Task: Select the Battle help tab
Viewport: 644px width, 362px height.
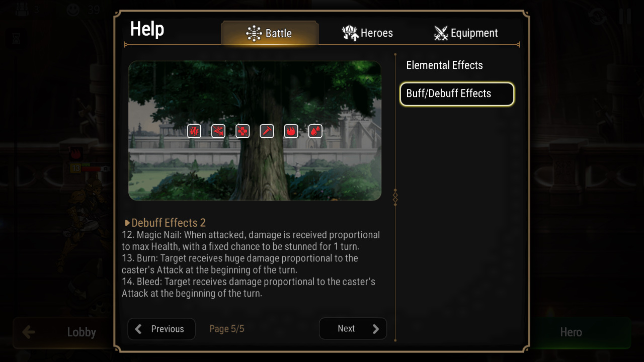Action: [x=270, y=33]
